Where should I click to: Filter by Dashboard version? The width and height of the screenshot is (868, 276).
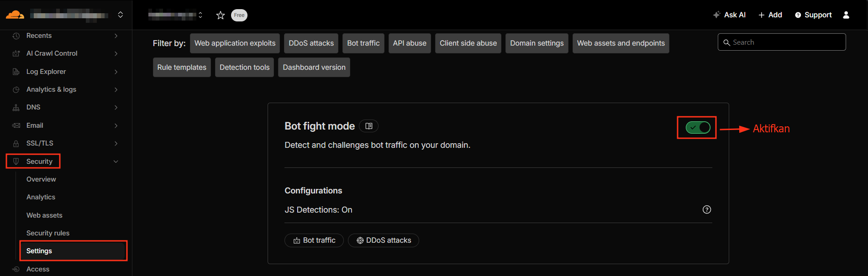pos(314,67)
